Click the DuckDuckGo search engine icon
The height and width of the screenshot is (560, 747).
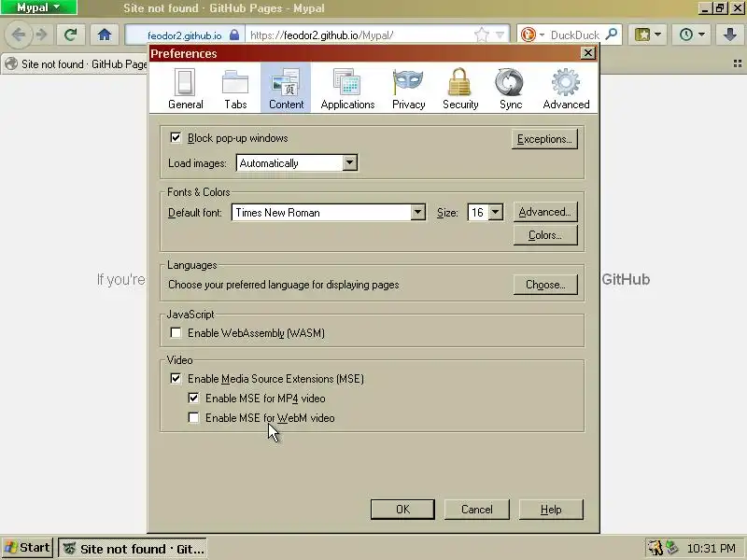tap(528, 35)
